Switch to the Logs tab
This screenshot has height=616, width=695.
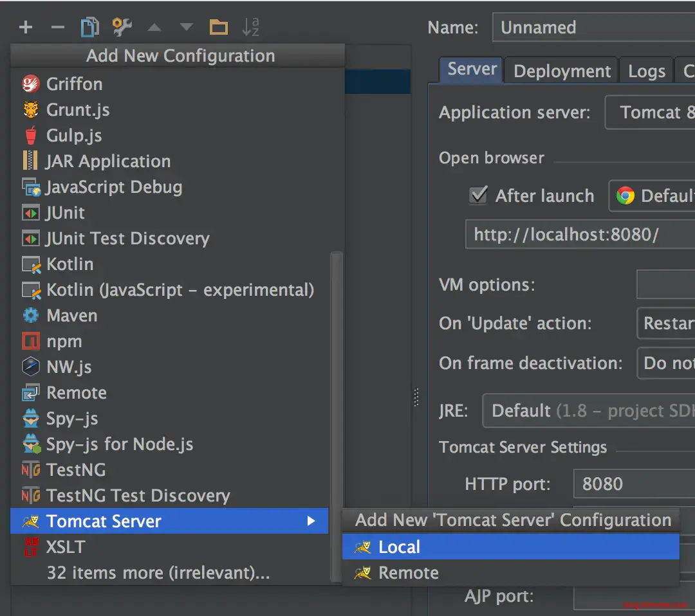click(x=646, y=71)
